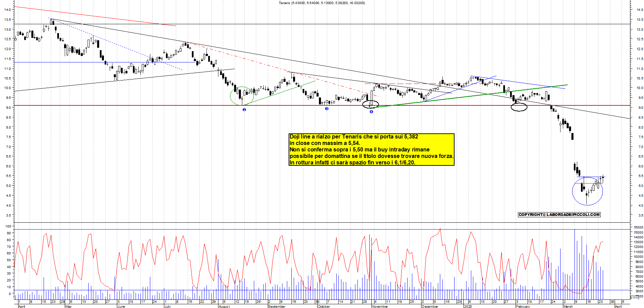
Task: Click the COPYRIGHT@ LABORSADEIPICCOLI.COM label
Action: pyautogui.click(x=559, y=215)
